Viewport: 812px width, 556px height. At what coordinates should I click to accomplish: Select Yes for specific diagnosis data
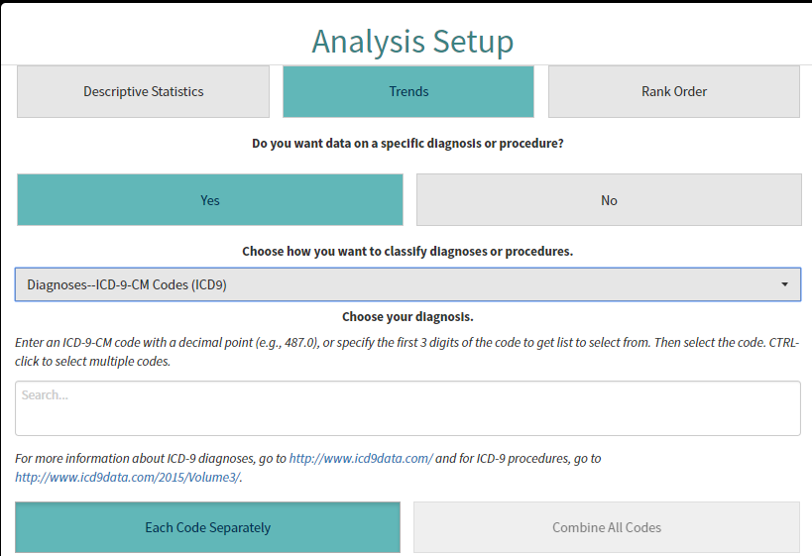[210, 200]
